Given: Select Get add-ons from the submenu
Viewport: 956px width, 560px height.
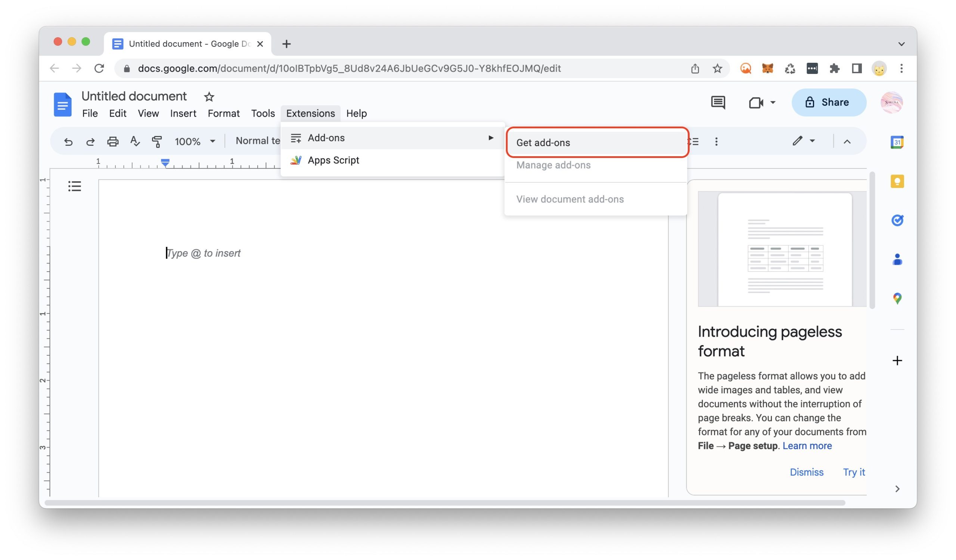Looking at the screenshot, I should tap(543, 143).
